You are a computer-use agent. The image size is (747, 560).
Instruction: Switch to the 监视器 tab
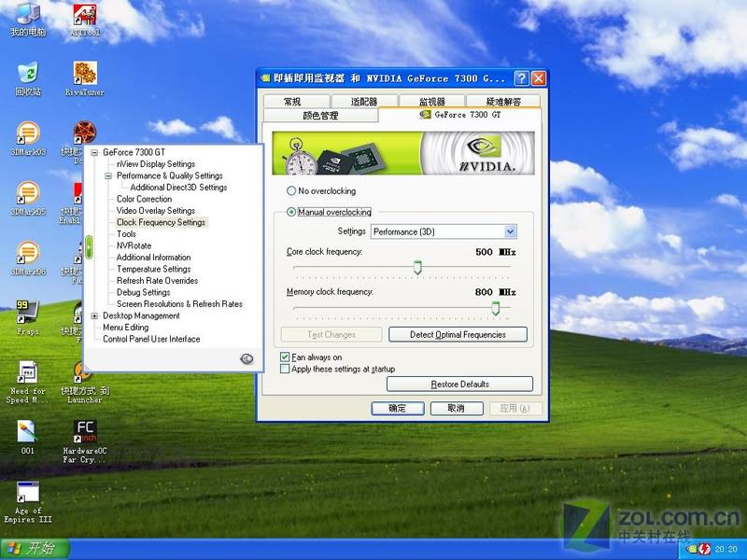coord(432,102)
